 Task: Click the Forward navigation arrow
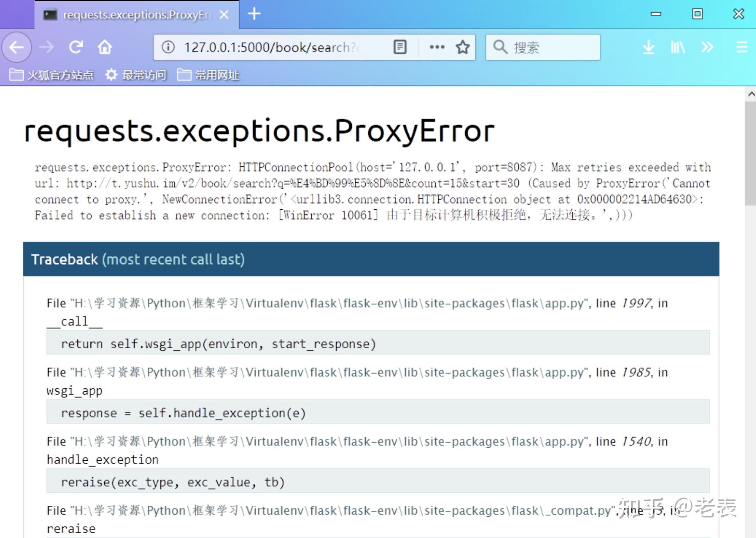coord(46,47)
